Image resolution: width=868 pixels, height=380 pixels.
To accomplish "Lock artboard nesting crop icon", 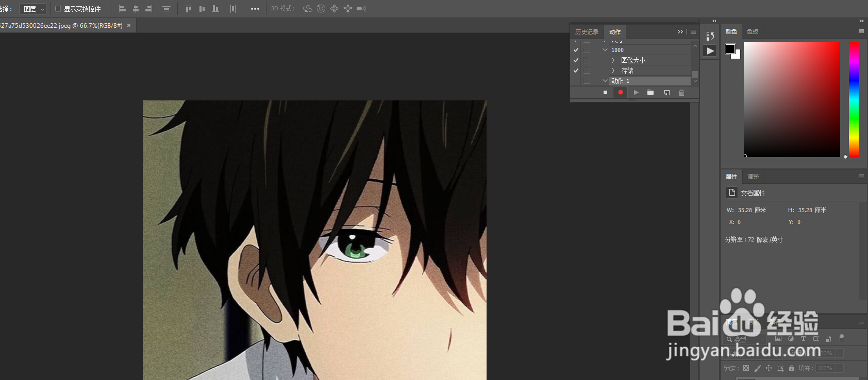I will coord(780,368).
